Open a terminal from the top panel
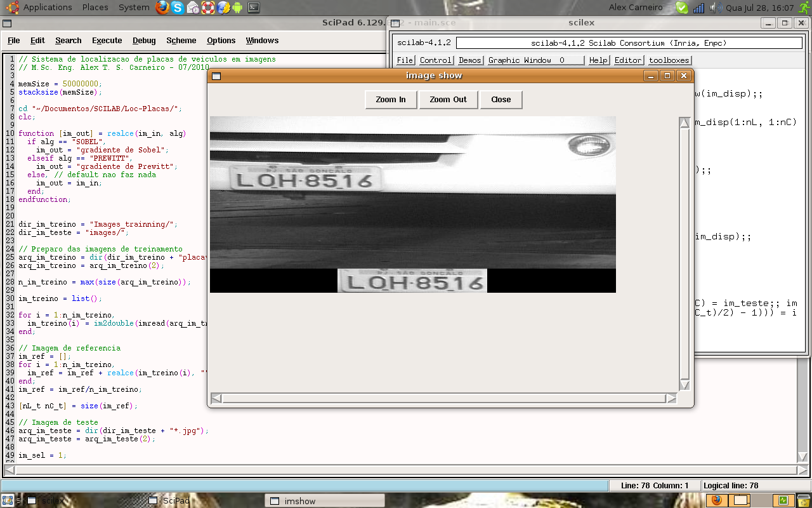 [x=253, y=8]
